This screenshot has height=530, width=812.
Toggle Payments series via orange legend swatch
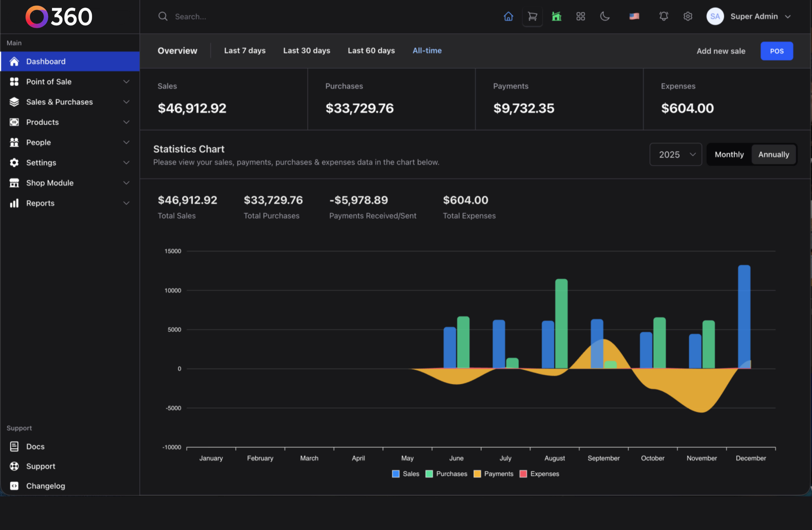pyautogui.click(x=477, y=474)
